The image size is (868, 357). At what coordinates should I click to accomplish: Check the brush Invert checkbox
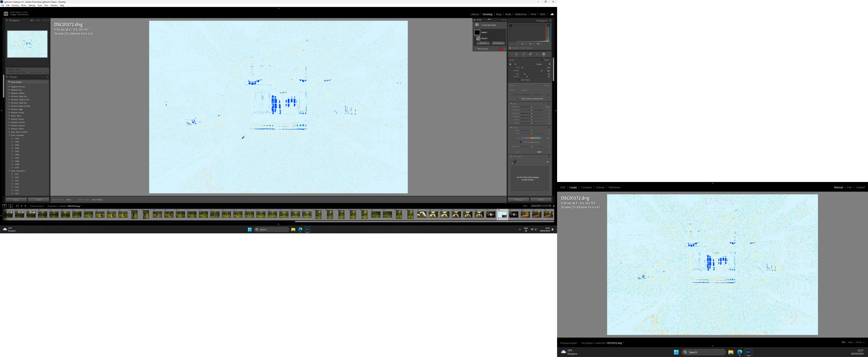click(x=542, y=60)
